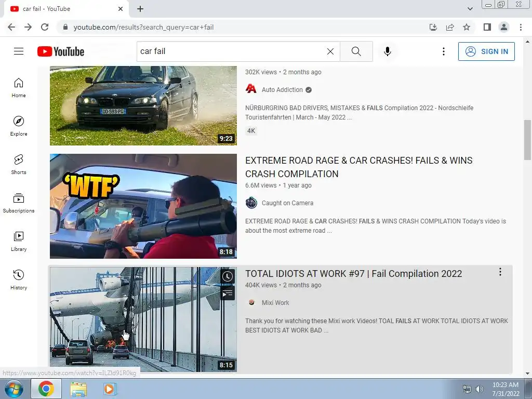Click the 4K badge
This screenshot has width=532, height=399.
251,131
